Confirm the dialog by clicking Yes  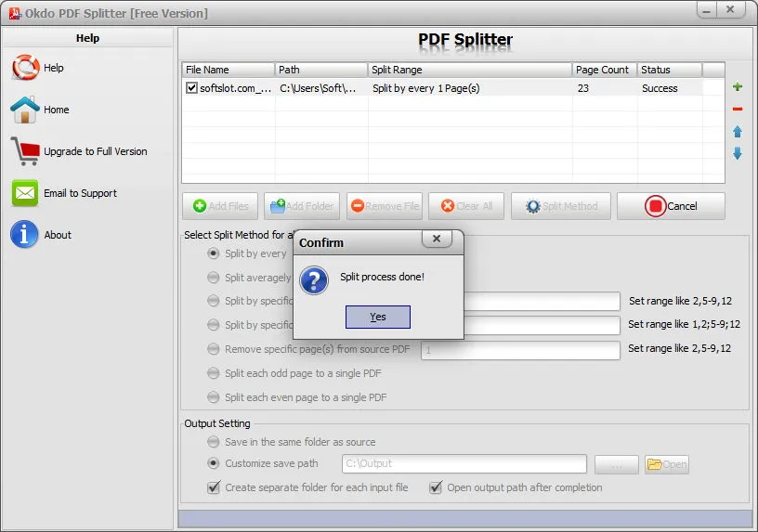pos(377,317)
